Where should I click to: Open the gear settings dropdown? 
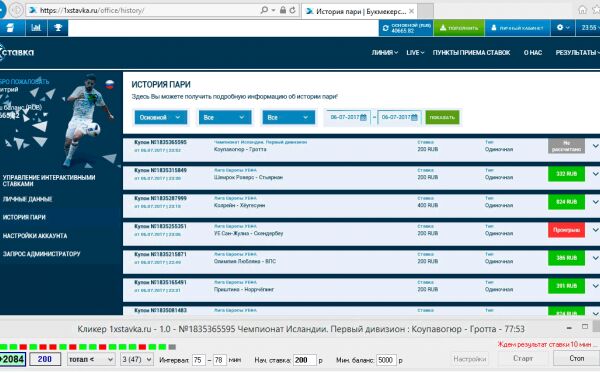tap(563, 28)
